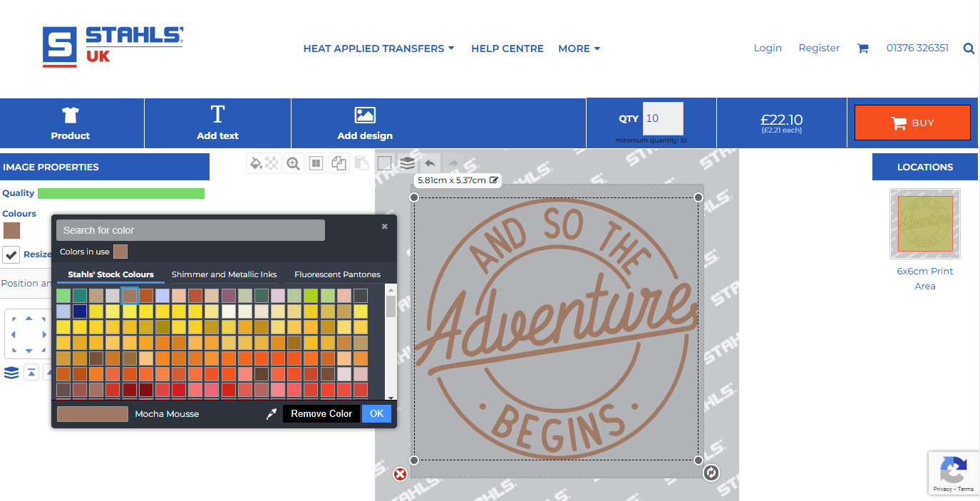The width and height of the screenshot is (980, 501).
Task: Expand the More dropdown menu
Action: click(x=579, y=48)
